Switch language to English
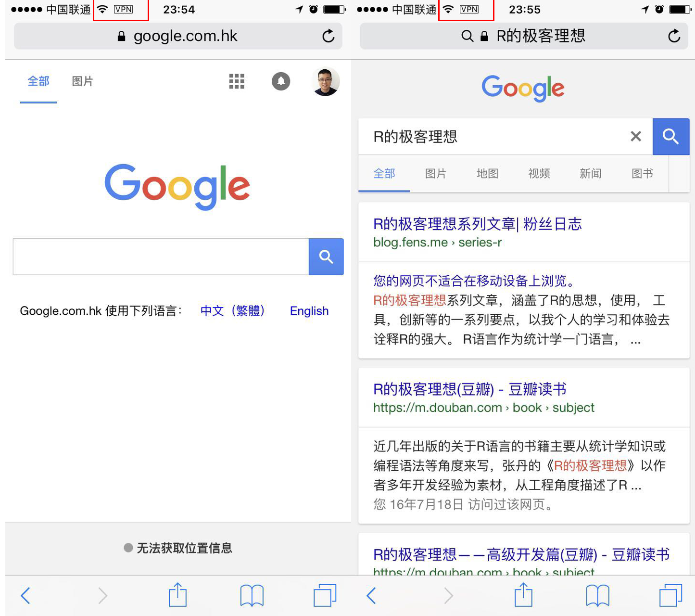The height and width of the screenshot is (616, 695). [309, 311]
